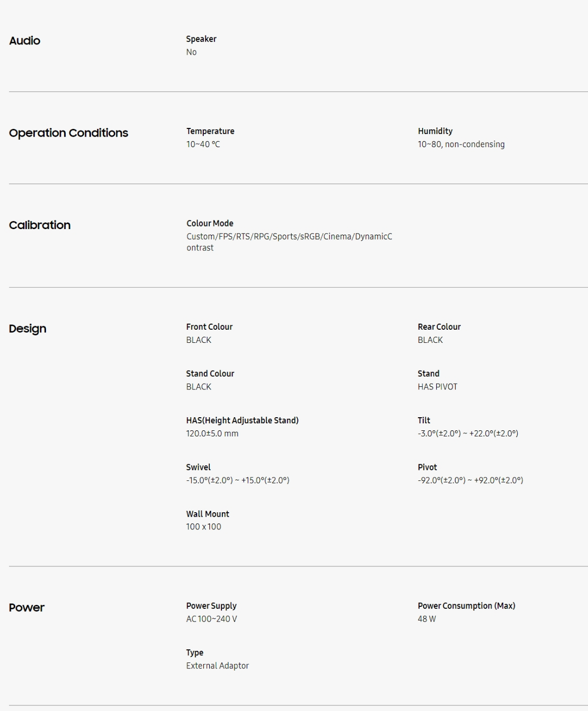
Task: Select the Swivel spec label
Action: 198,467
